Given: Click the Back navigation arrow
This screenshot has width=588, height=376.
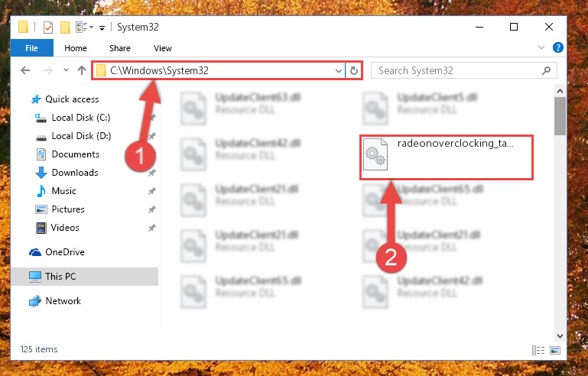Looking at the screenshot, I should click(x=25, y=70).
